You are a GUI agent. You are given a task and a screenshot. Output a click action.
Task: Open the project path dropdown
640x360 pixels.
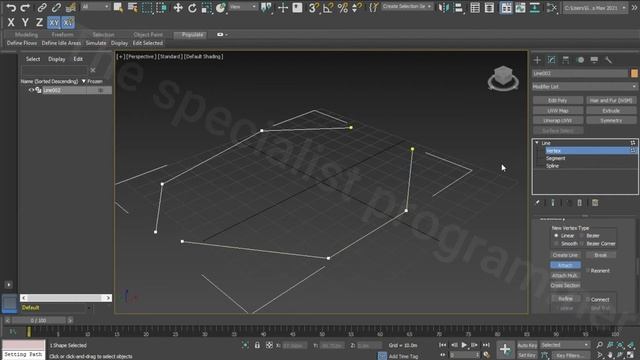pyautogui.click(x=595, y=7)
